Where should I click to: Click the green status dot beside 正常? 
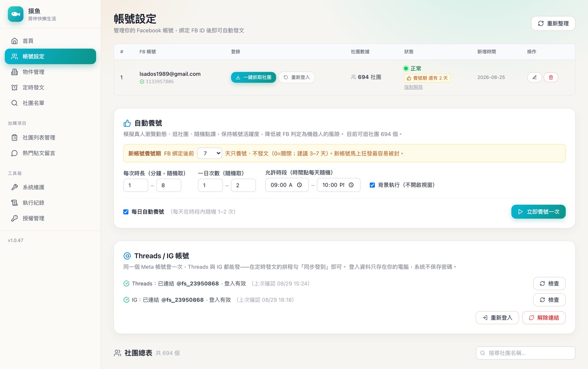[406, 68]
